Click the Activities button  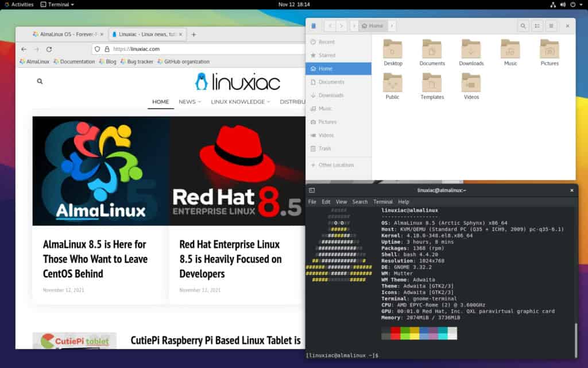pyautogui.click(x=19, y=5)
